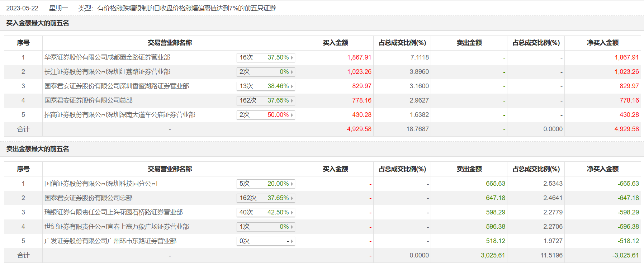Expand the 13次 38.46% detail box
The width and height of the screenshot is (644, 265).
[x=266, y=86]
